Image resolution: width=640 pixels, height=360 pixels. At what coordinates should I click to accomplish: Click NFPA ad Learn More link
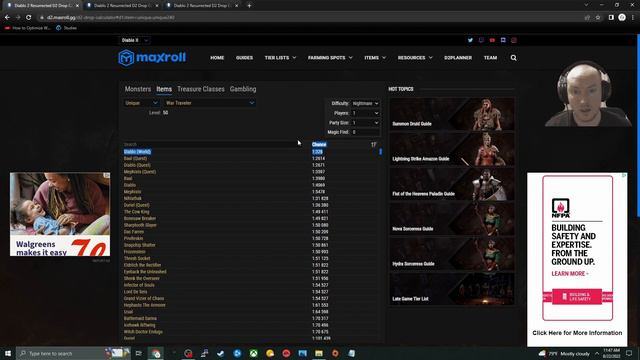[x=570, y=273]
